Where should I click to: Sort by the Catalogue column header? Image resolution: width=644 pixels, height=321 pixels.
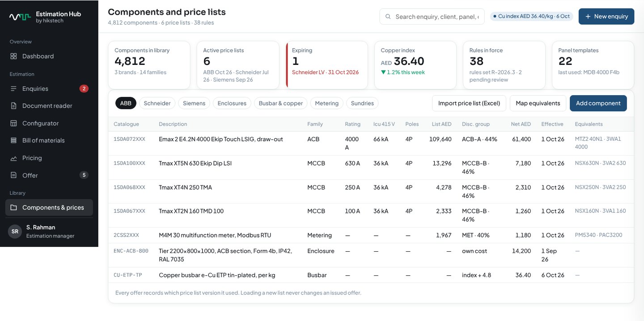(x=126, y=124)
